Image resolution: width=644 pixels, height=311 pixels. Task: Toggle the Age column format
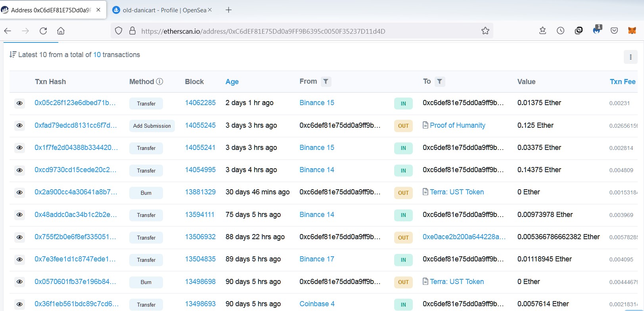pyautogui.click(x=232, y=82)
